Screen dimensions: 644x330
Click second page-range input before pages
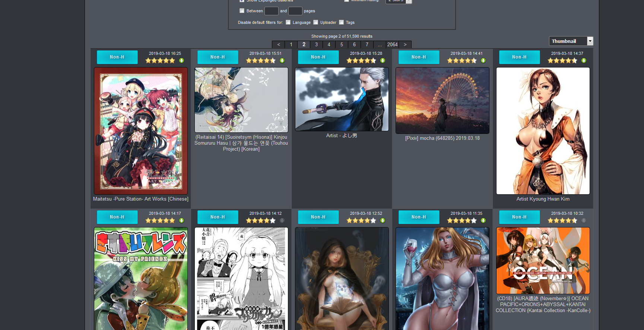point(295,11)
